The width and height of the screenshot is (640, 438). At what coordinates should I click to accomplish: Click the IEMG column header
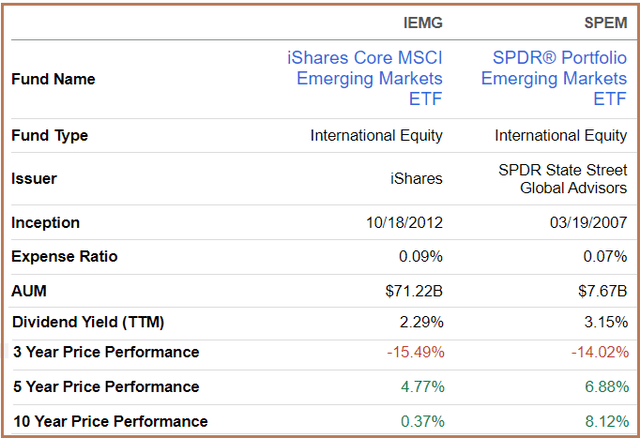pos(421,22)
